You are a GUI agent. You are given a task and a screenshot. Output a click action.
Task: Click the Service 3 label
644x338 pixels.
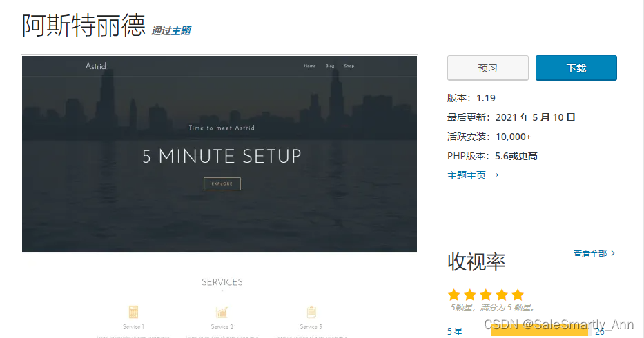pyautogui.click(x=311, y=327)
